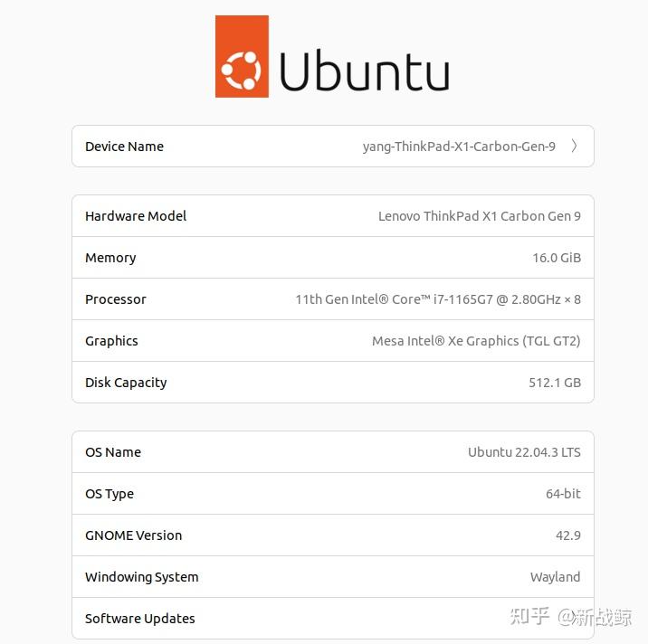
Task: Click Mesa Intel Xe Graphics value
Action: [x=476, y=341]
